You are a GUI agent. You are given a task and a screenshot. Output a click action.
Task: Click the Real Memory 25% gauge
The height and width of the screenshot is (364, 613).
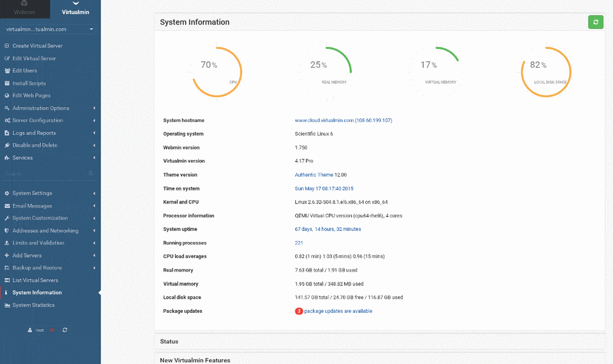pyautogui.click(x=327, y=72)
